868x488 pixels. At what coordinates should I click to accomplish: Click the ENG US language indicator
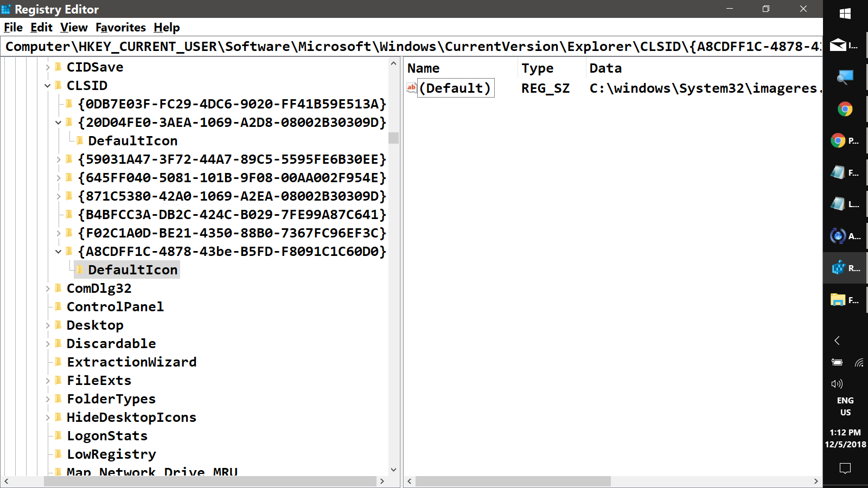845,406
